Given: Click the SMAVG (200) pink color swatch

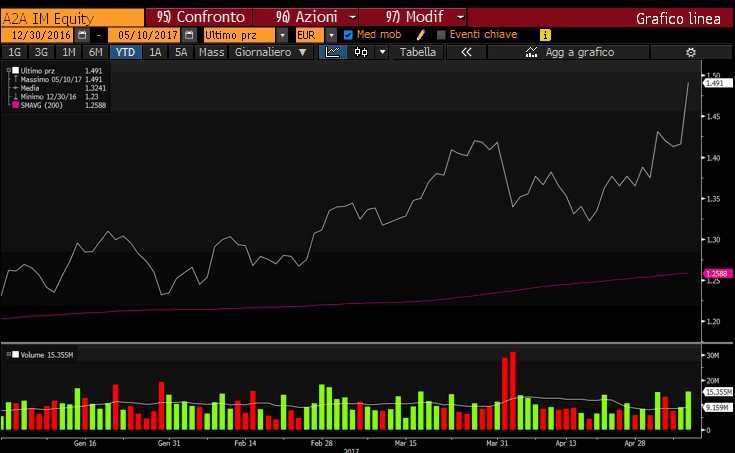Looking at the screenshot, I should pyautogui.click(x=15, y=105).
